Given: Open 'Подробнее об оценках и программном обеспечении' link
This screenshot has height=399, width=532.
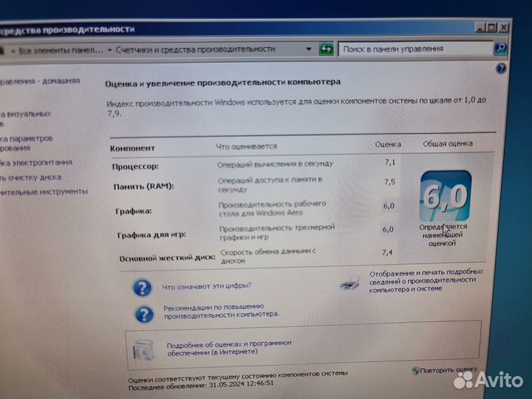Looking at the screenshot, I should (x=229, y=348).
